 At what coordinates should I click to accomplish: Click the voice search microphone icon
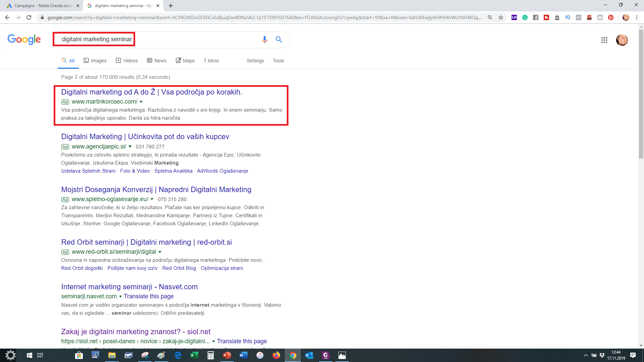pyautogui.click(x=264, y=40)
